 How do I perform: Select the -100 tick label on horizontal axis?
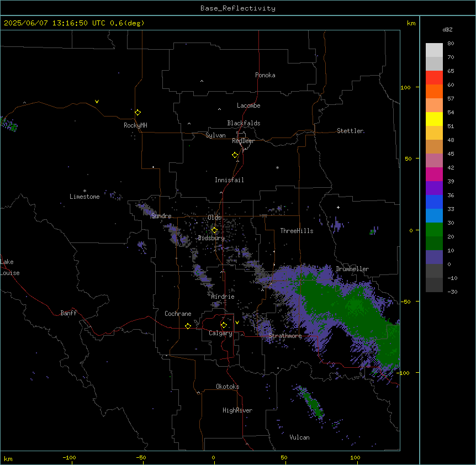point(69,457)
